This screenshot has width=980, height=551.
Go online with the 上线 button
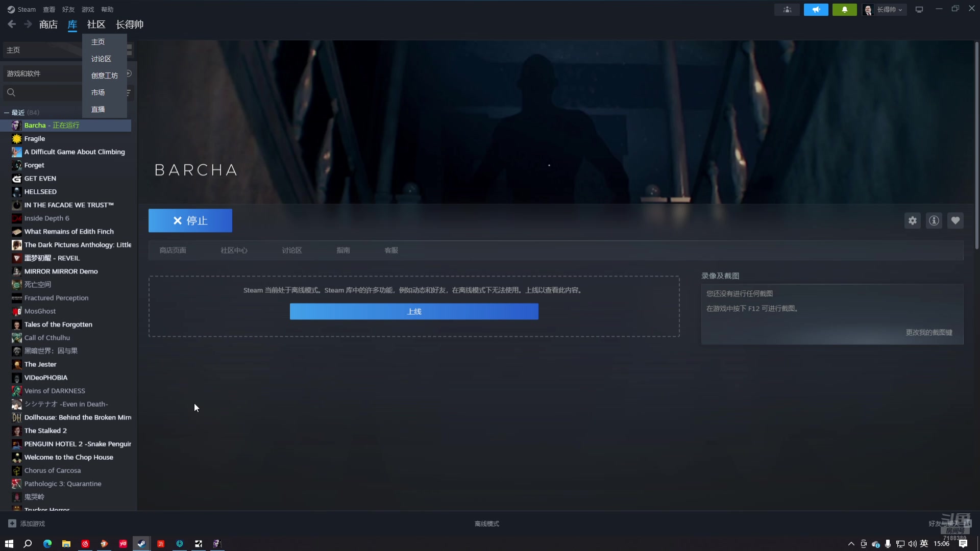[414, 311]
